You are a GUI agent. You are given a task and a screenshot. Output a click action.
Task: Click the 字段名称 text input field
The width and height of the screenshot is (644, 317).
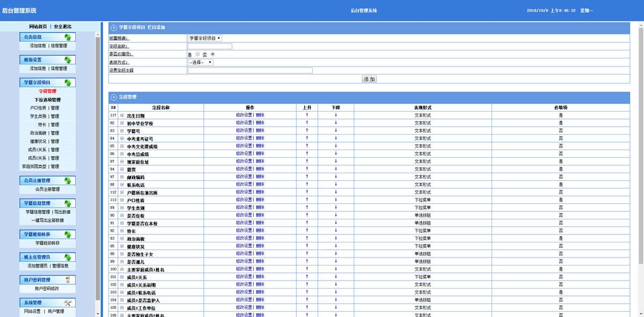coord(210,46)
